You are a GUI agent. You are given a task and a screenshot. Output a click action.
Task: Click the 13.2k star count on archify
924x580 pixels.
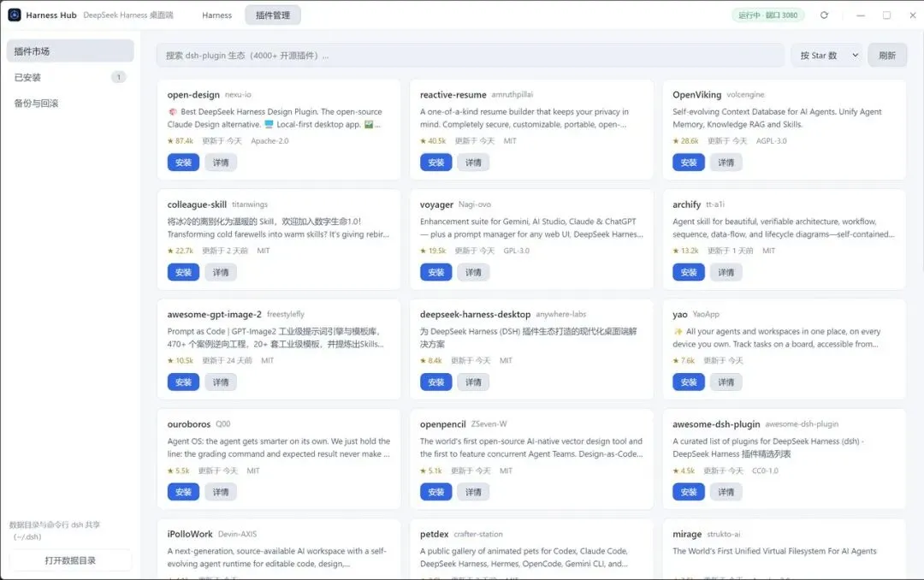pos(686,251)
